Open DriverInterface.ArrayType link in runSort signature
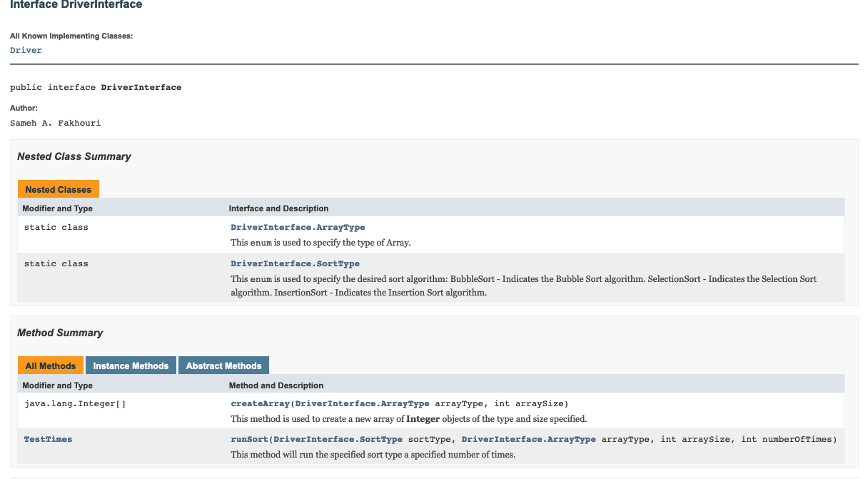Viewport: 868px width, 479px height. point(528,439)
